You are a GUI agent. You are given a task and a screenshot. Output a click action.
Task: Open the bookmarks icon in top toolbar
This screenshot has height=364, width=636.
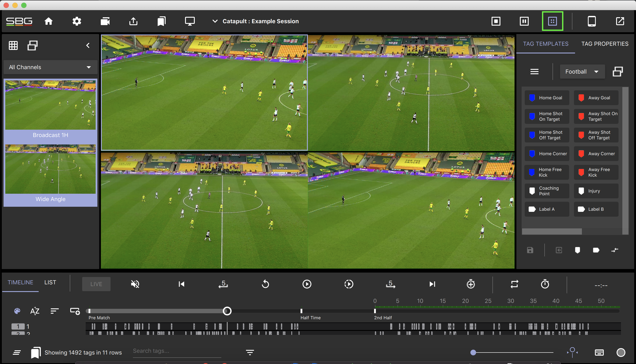pos(161,21)
